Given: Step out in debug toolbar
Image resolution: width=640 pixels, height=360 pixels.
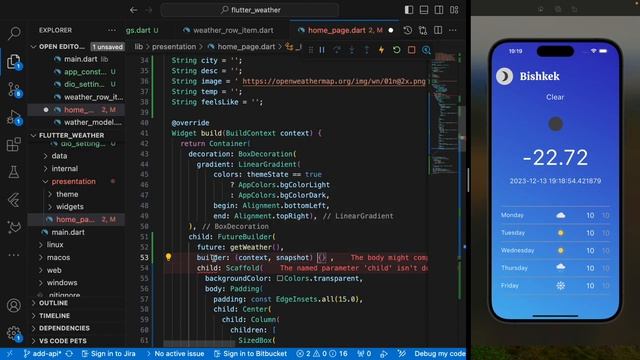Looking at the screenshot, I should pos(367,50).
